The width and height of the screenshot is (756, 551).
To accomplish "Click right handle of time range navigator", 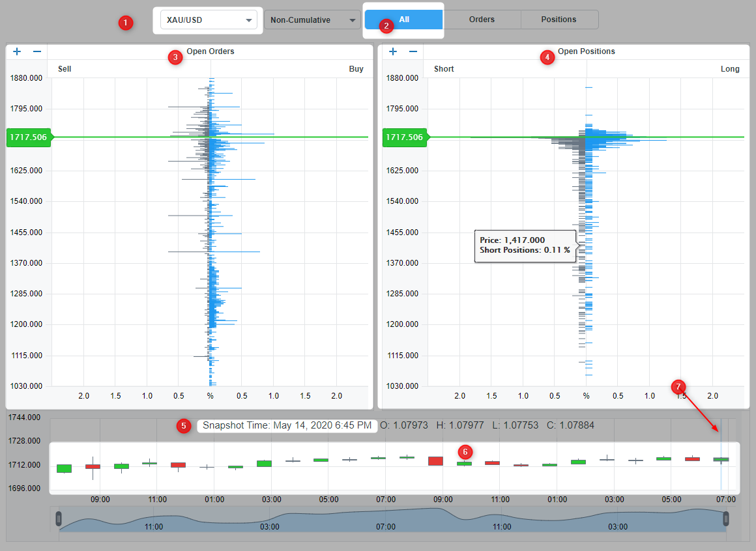I will pyautogui.click(x=725, y=518).
